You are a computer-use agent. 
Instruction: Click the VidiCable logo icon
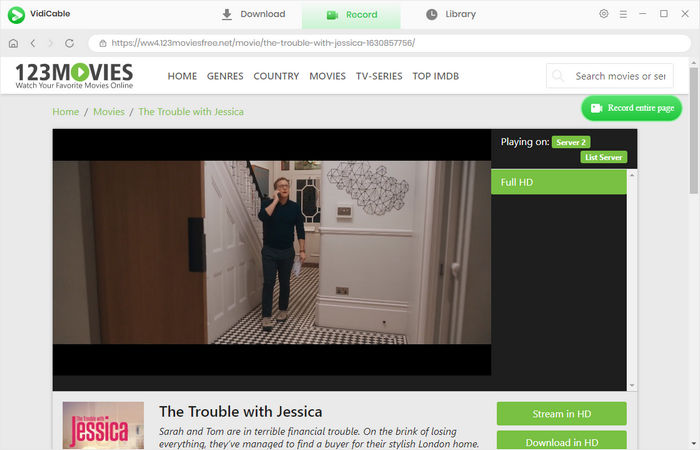pyautogui.click(x=16, y=15)
